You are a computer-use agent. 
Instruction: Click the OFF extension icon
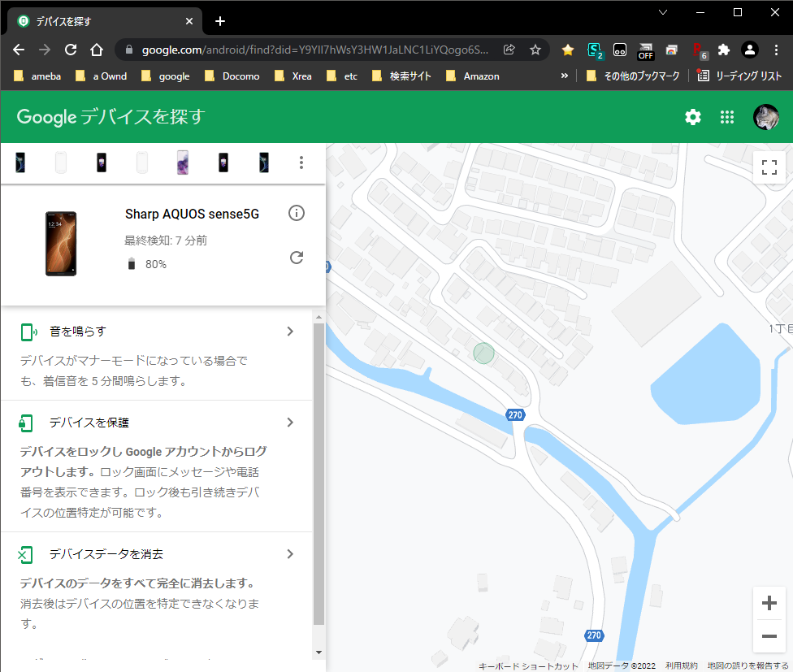[x=645, y=50]
